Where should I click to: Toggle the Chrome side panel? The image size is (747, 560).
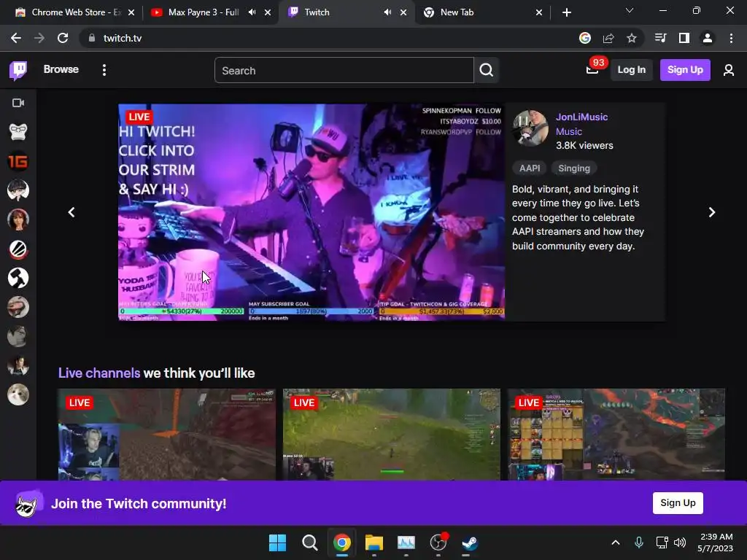tap(684, 38)
